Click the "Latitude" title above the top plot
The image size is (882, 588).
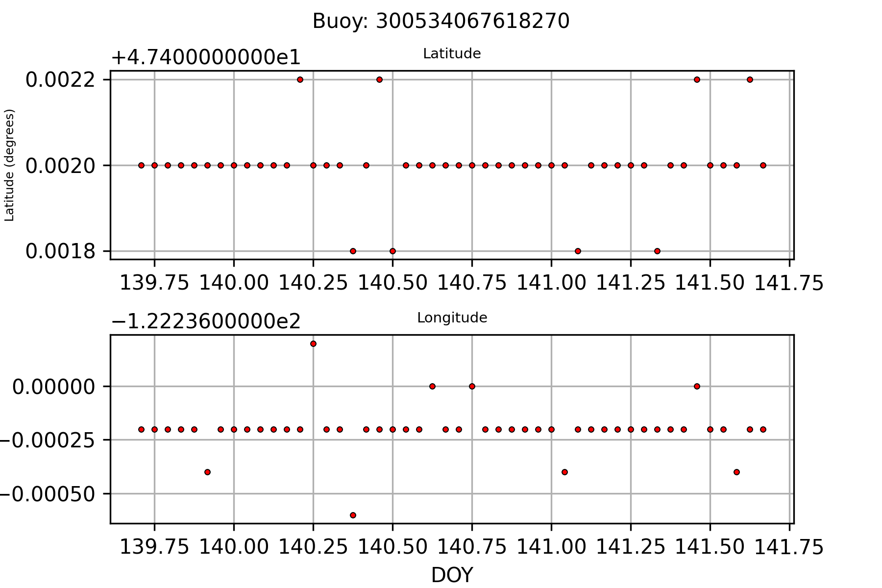coord(452,54)
